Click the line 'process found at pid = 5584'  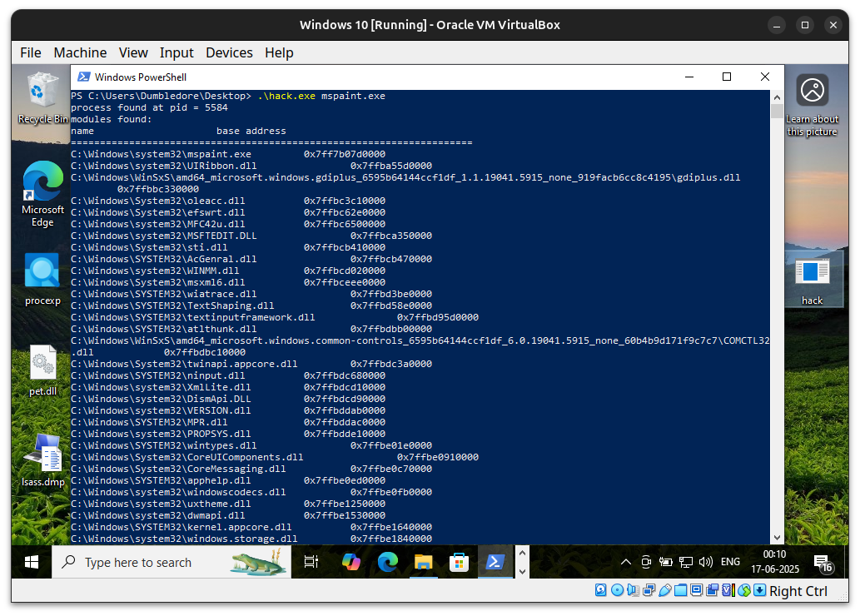point(149,107)
